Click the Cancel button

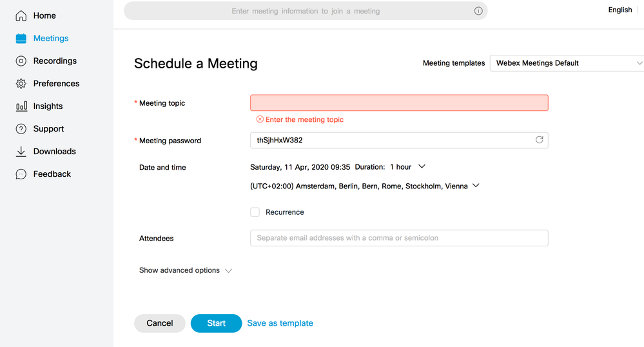(160, 323)
